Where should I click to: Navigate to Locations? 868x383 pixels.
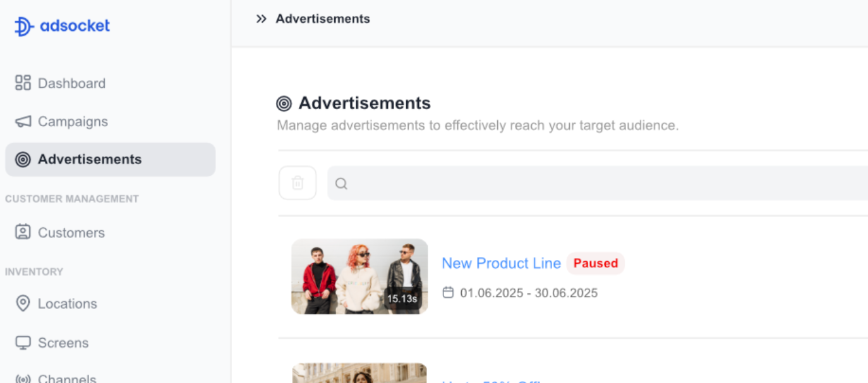point(67,303)
